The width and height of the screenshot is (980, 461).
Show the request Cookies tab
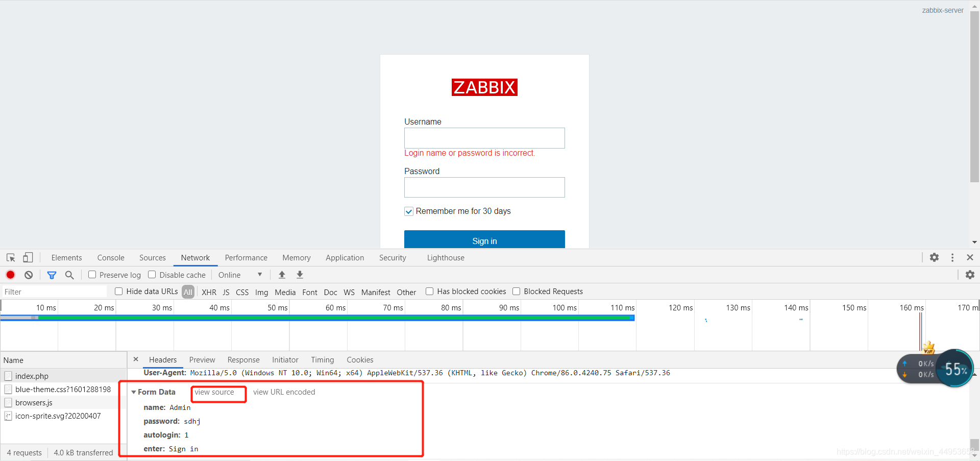tap(360, 360)
